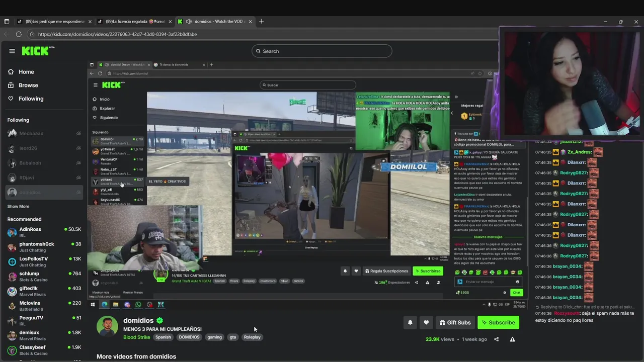Viewport: 644px width, 362px height.
Task: Open schlump recommended channel
Action: (x=44, y=277)
